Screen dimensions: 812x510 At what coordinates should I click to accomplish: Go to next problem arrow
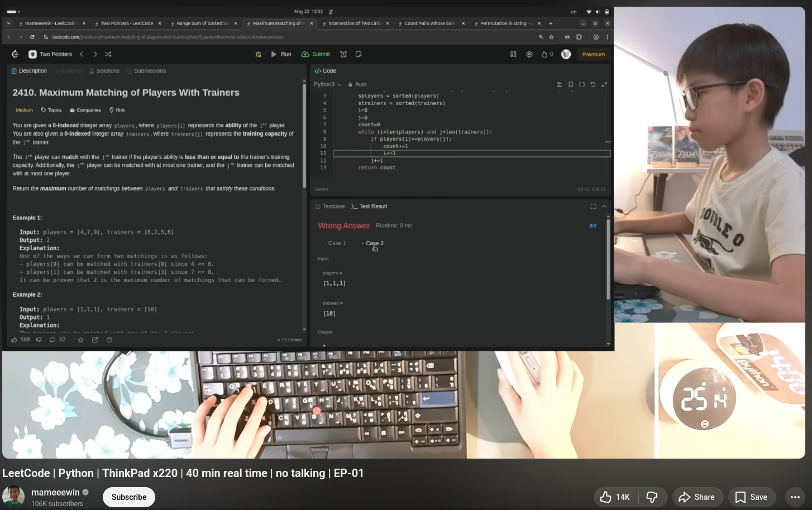click(x=95, y=54)
